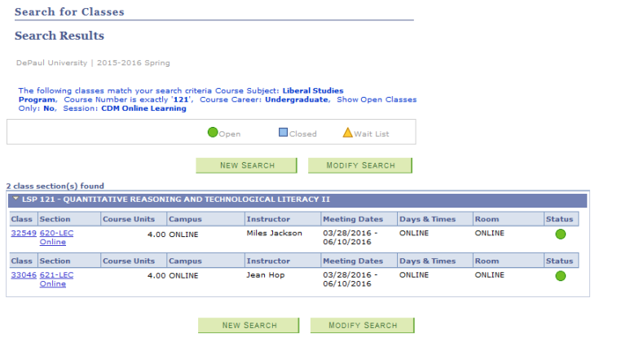This screenshot has width=626, height=364.
Task: Select instructor name Miles Jackson
Action: coord(274,233)
